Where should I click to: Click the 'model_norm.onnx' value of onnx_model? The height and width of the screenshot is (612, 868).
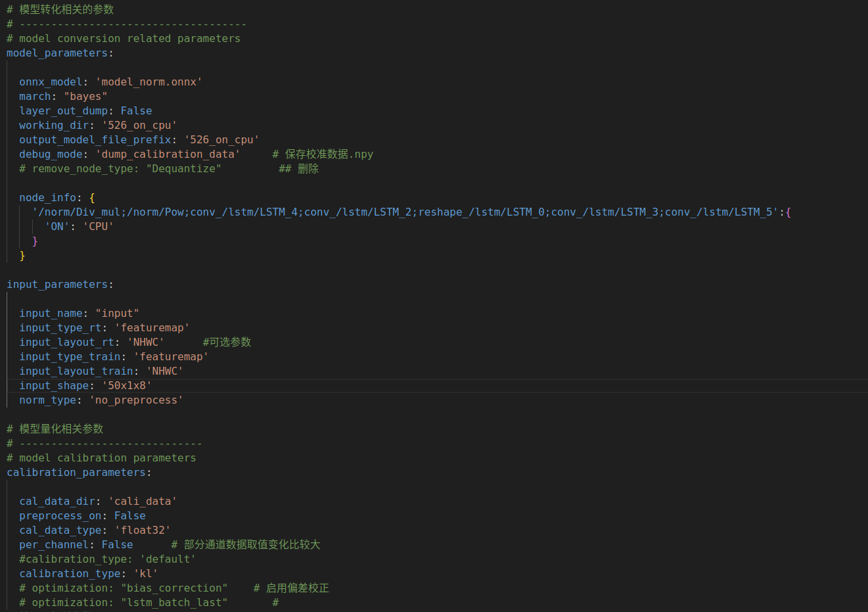tap(148, 82)
